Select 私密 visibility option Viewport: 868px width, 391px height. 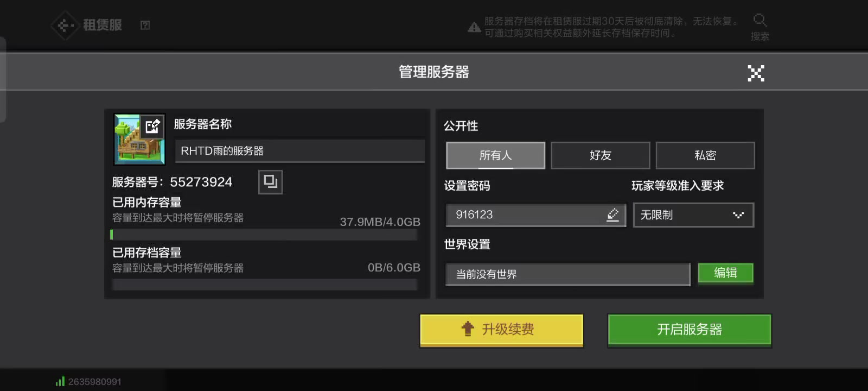click(705, 155)
